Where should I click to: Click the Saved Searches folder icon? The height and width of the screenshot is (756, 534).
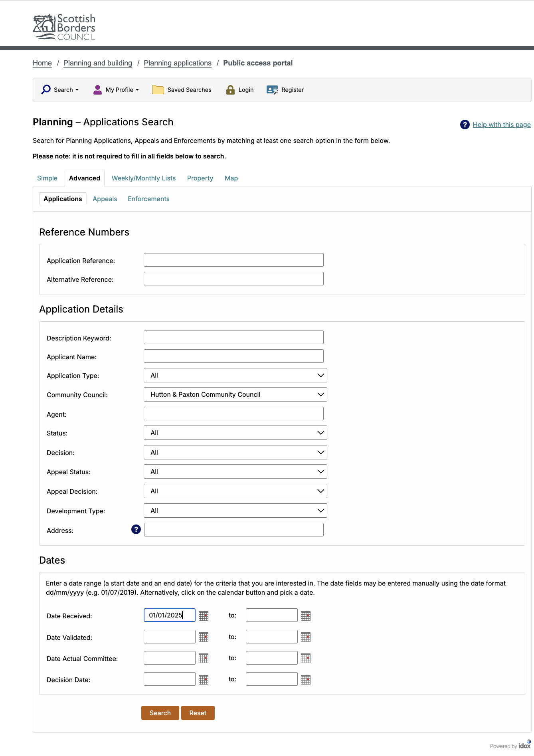pyautogui.click(x=158, y=90)
